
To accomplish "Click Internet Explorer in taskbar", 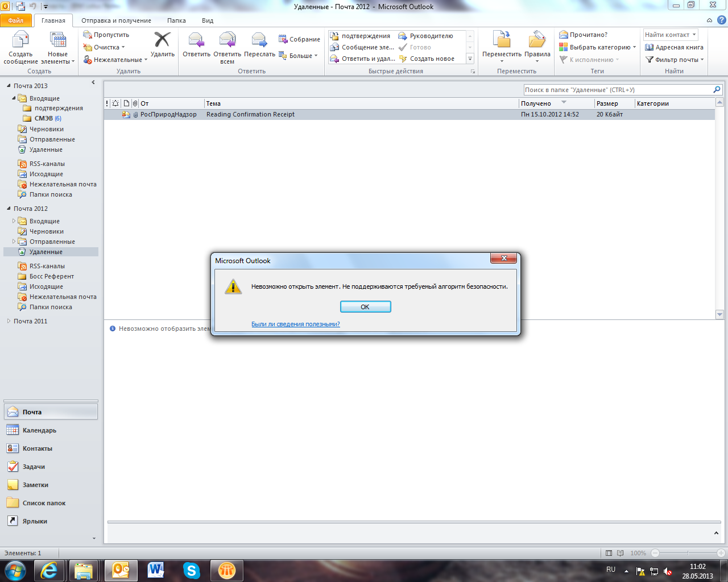I will point(49,570).
